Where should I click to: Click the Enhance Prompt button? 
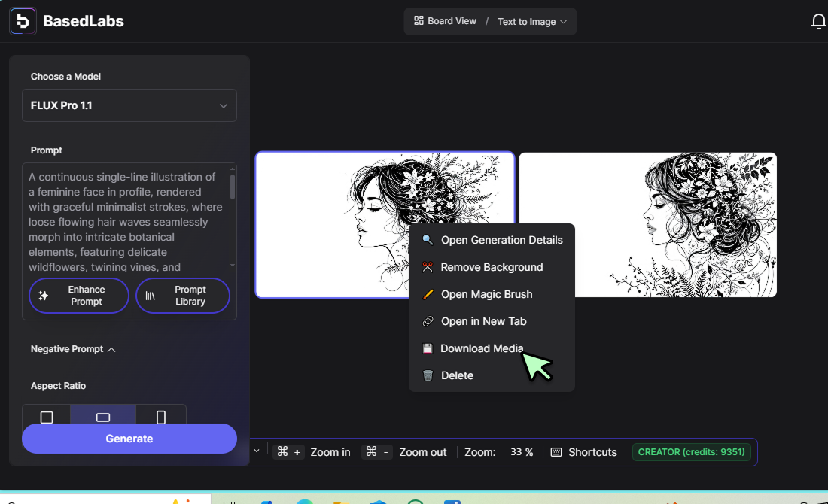(79, 296)
